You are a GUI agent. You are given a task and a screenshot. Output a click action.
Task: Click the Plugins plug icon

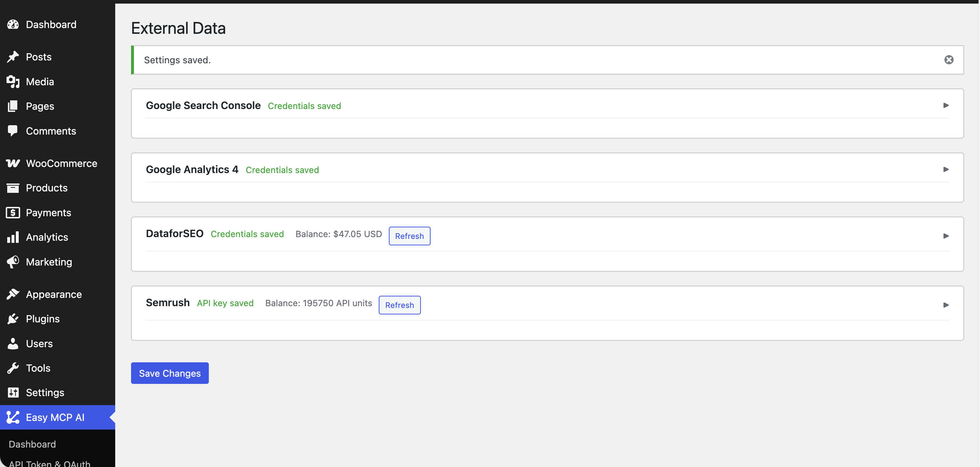[13, 319]
